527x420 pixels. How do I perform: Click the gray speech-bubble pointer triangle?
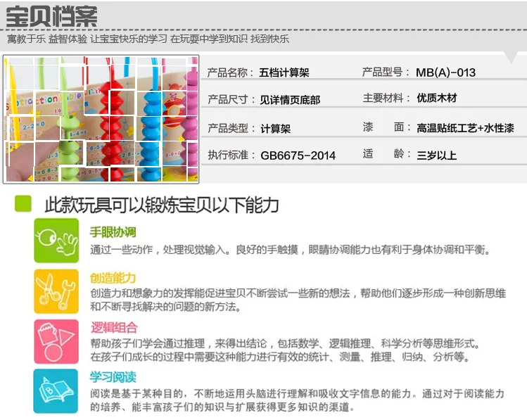(x=512, y=57)
